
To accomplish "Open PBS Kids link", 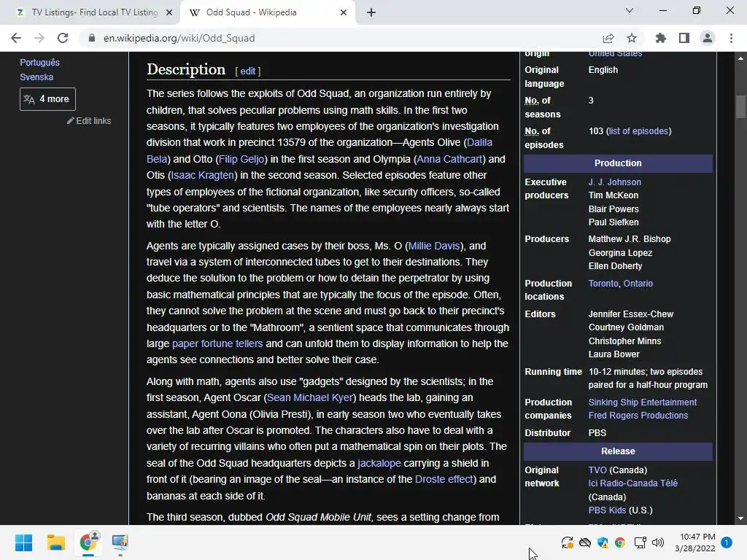I will (607, 510).
